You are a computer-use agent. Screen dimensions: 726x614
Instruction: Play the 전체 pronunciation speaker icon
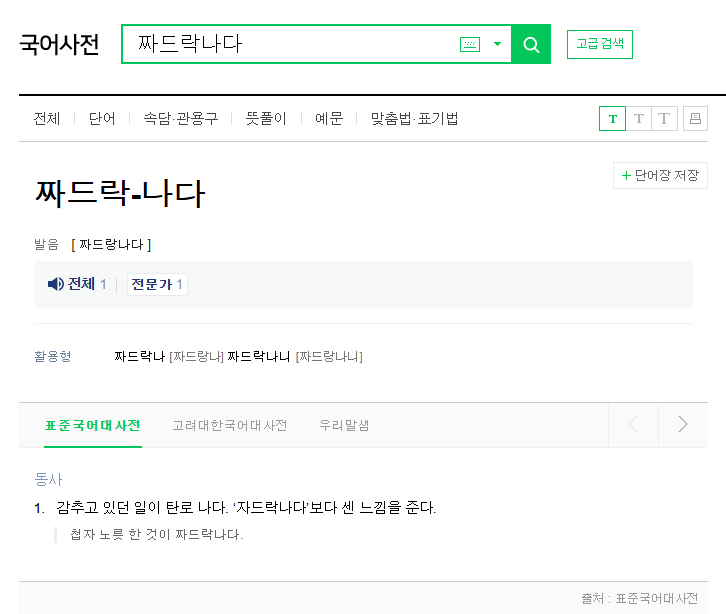[57, 285]
